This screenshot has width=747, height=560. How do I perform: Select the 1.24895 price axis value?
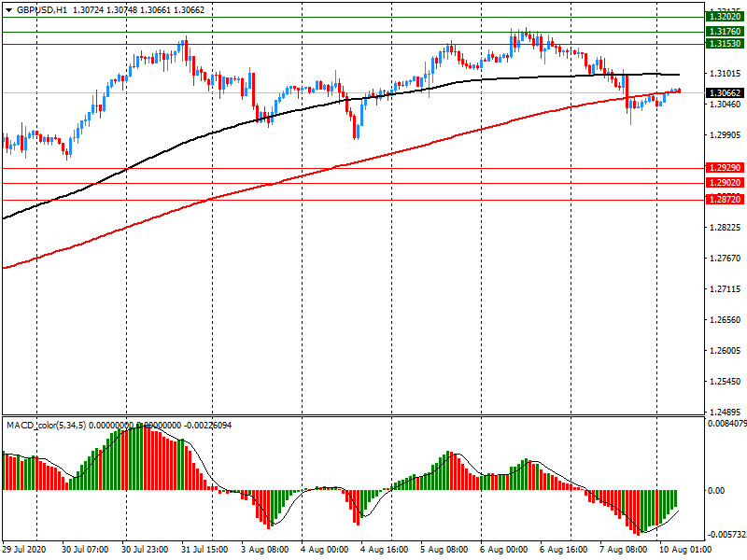coord(726,412)
